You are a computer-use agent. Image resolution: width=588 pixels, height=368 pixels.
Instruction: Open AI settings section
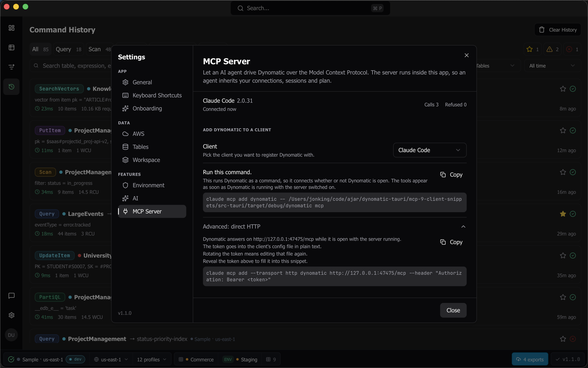click(152, 198)
